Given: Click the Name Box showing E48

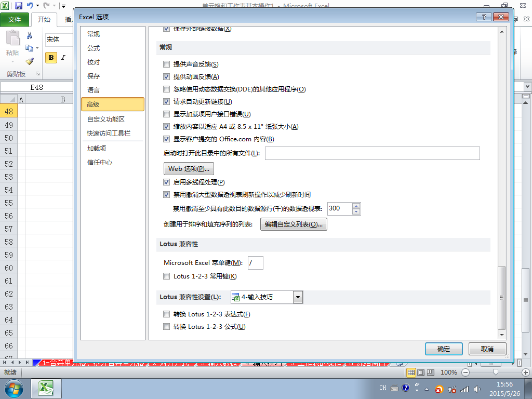Looking at the screenshot, I should click(x=37, y=87).
